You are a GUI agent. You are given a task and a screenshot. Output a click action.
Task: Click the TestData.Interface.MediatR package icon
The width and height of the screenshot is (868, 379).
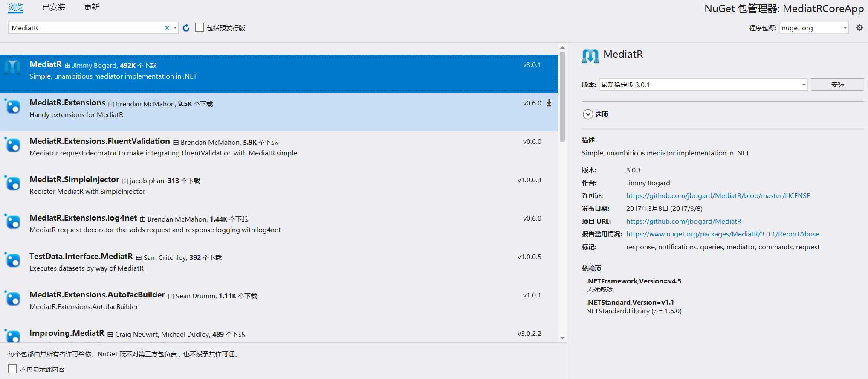[x=12, y=259]
